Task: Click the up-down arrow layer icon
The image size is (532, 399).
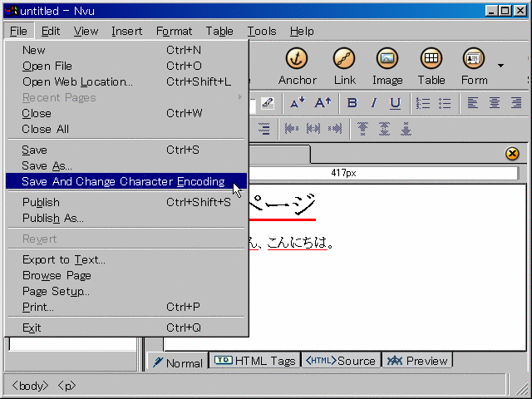Action: tap(384, 129)
